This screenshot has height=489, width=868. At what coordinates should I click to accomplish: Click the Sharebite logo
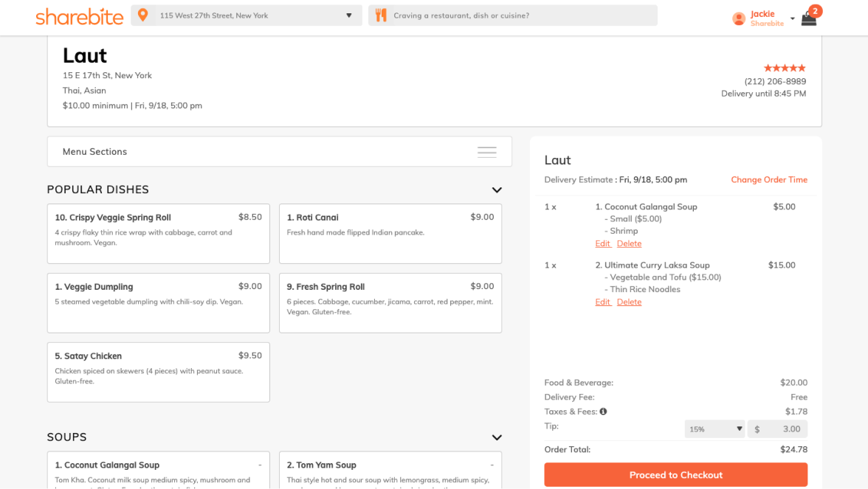[79, 16]
